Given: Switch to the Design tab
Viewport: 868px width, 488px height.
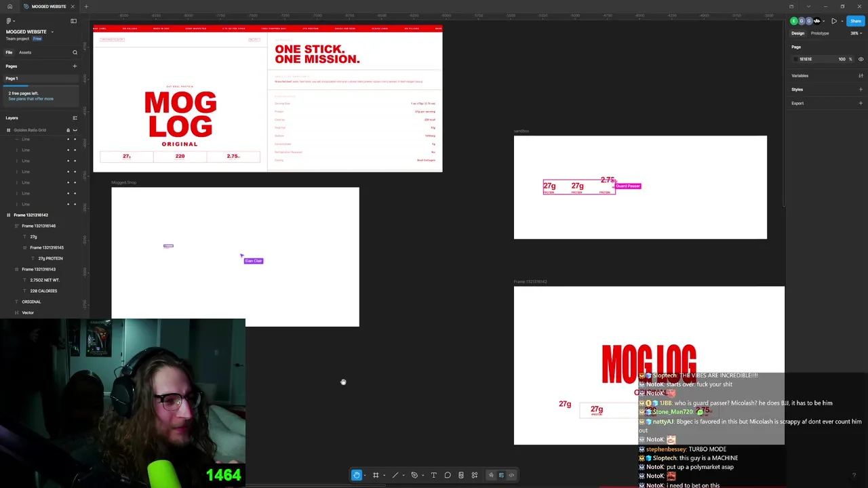Looking at the screenshot, I should coord(798,33).
